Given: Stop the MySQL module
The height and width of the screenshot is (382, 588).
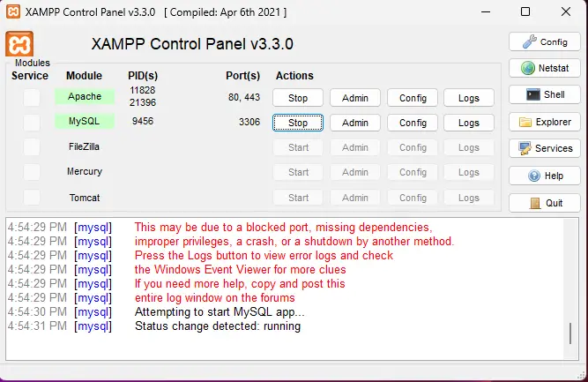Looking at the screenshot, I should coord(298,123).
